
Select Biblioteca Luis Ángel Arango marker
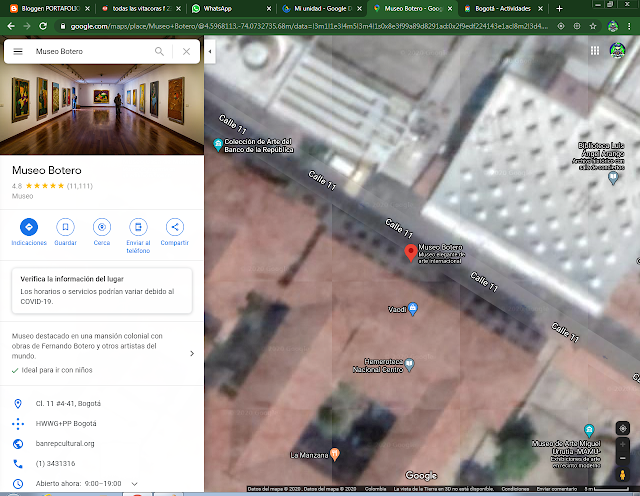click(613, 178)
